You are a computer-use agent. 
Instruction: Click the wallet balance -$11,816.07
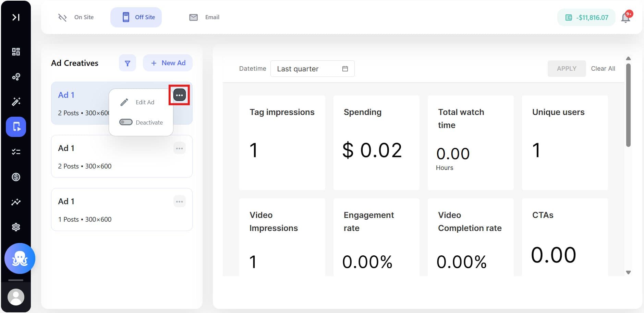point(586,18)
